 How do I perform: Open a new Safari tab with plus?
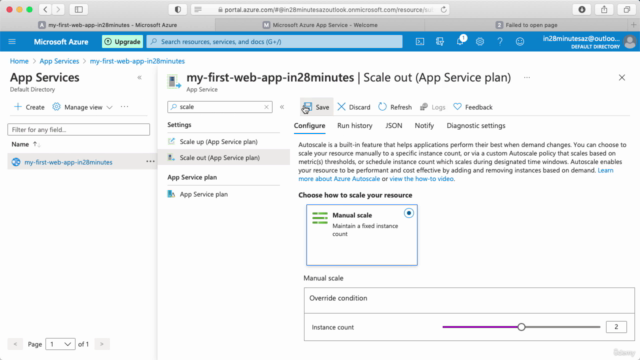633,25
